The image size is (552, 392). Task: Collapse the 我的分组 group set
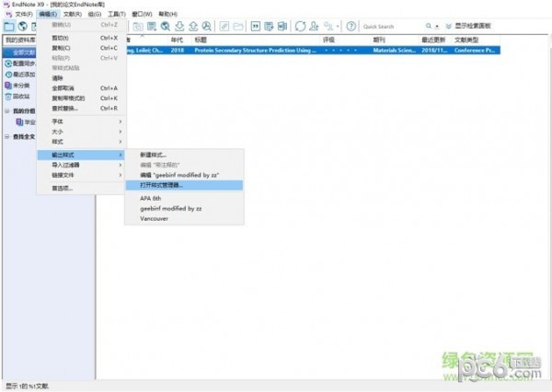pos(7,111)
